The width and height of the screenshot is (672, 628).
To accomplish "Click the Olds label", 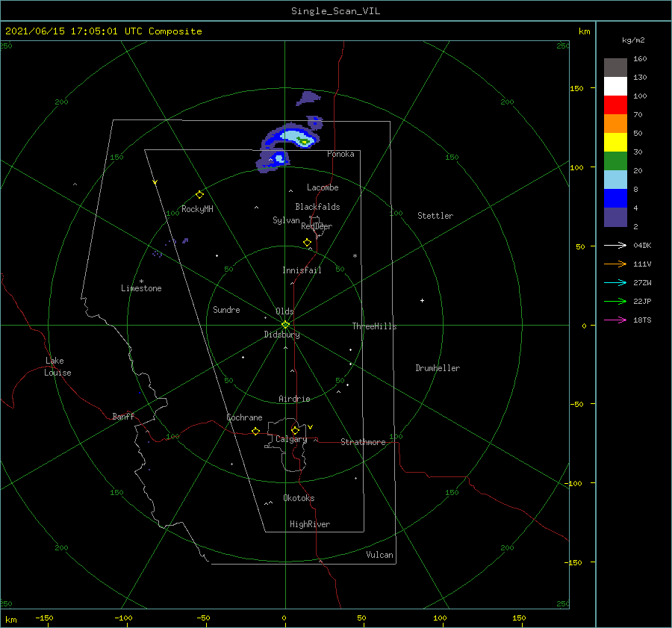I will [x=284, y=311].
